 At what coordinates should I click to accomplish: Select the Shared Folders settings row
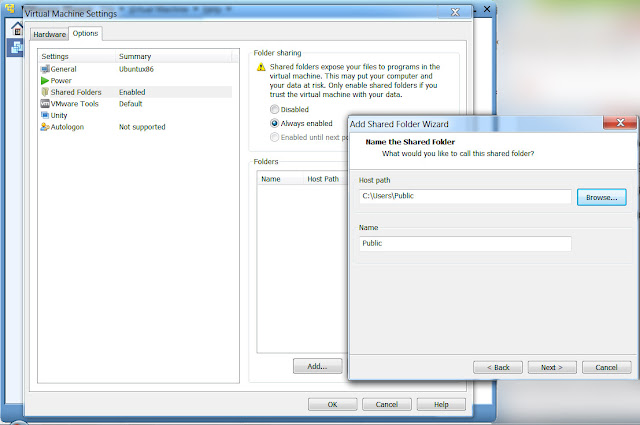(136, 92)
